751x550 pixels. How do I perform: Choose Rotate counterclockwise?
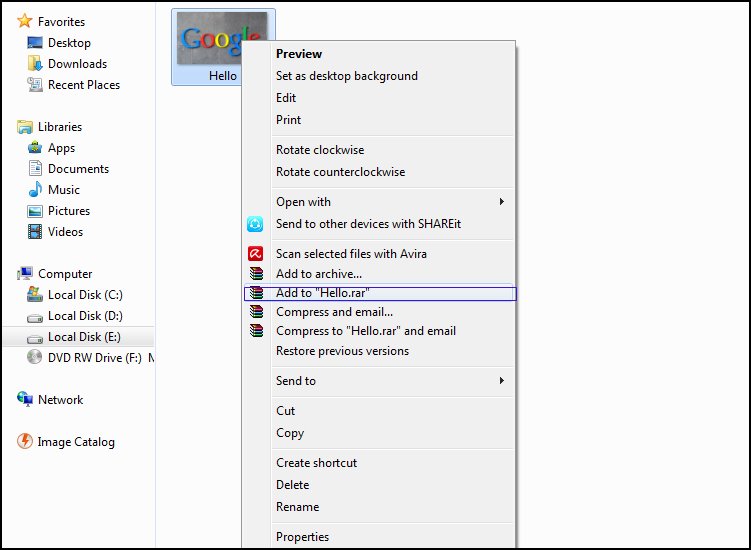point(378,172)
